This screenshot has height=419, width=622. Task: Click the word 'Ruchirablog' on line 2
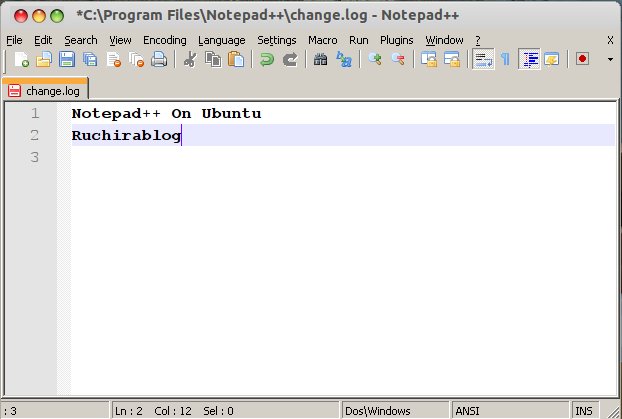pos(126,135)
